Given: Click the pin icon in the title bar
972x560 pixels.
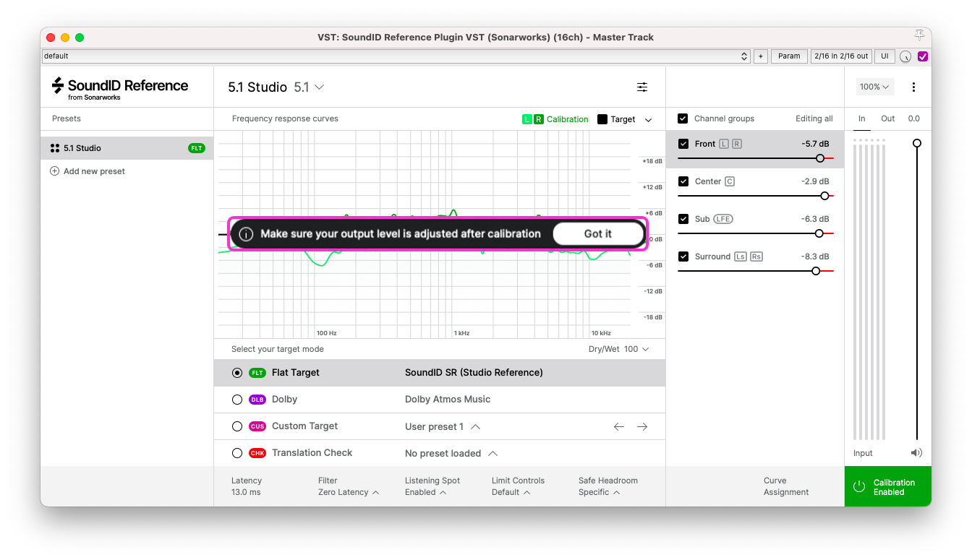Looking at the screenshot, I should pyautogui.click(x=919, y=36).
